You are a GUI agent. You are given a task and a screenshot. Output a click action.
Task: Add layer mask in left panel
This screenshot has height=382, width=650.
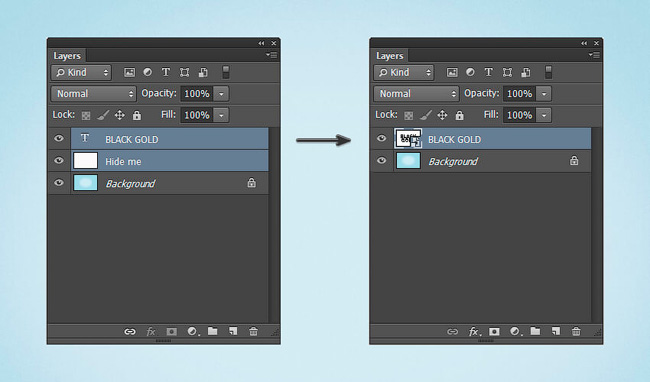pyautogui.click(x=172, y=331)
